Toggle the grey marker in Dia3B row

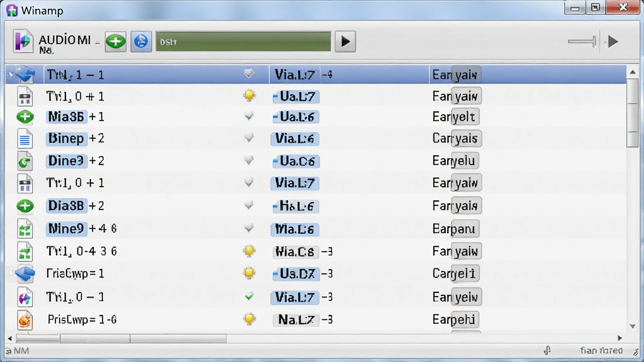(x=249, y=205)
